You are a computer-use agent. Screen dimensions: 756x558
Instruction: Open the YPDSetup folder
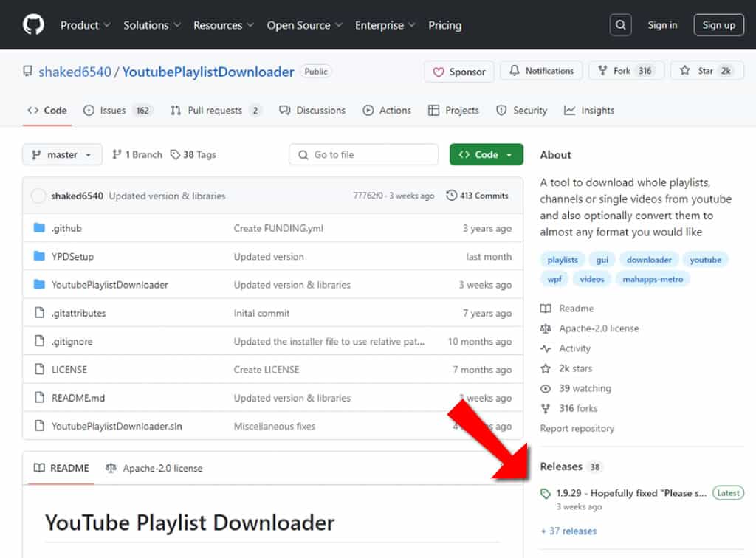click(72, 257)
